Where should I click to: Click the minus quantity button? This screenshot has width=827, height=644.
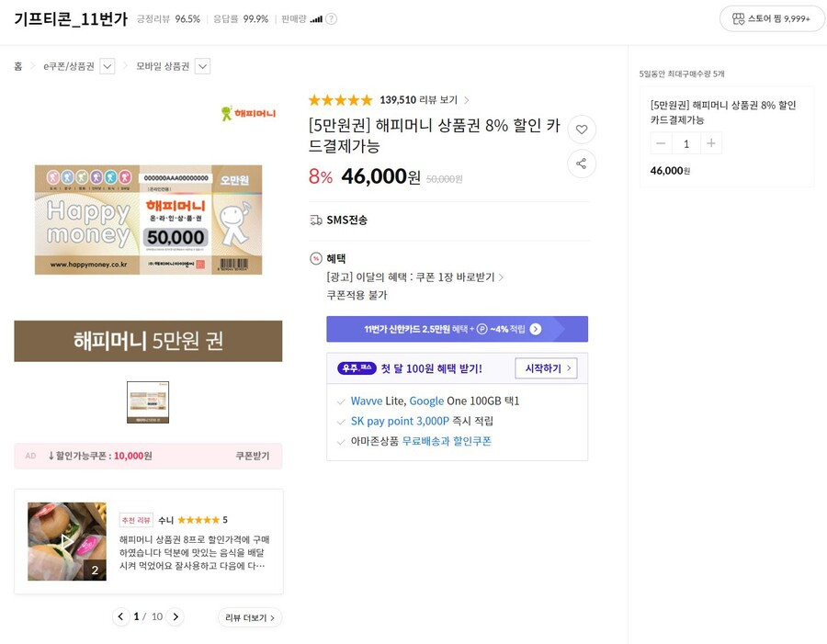pyautogui.click(x=661, y=143)
